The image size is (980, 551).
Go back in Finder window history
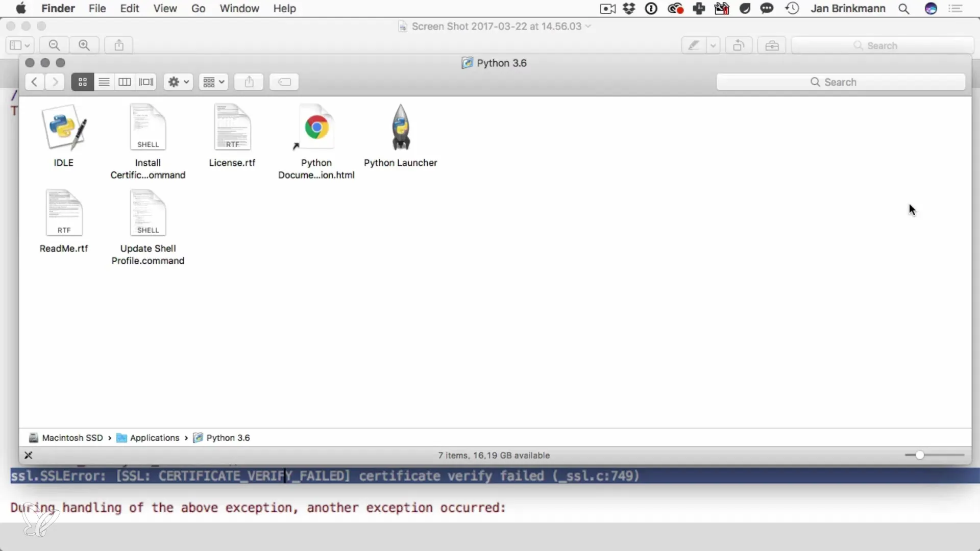pos(34,82)
